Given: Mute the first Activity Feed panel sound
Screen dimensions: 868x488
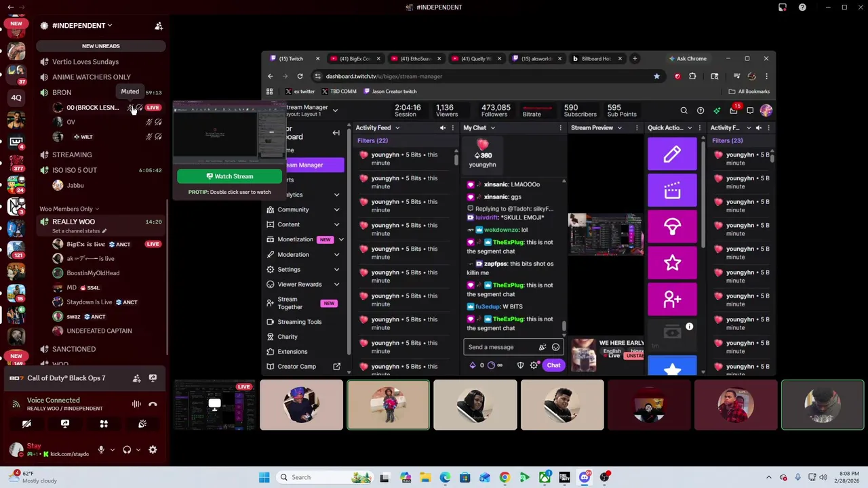Looking at the screenshot, I should pyautogui.click(x=443, y=127).
